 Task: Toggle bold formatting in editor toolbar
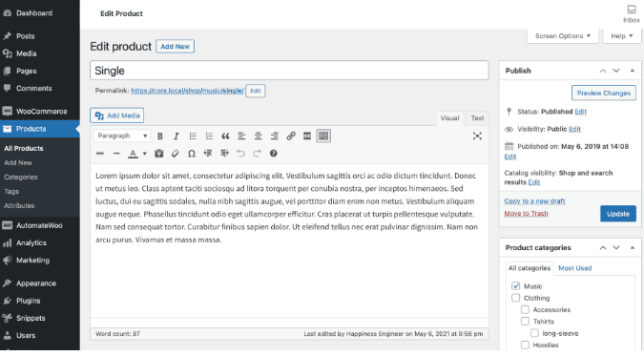[160, 136]
